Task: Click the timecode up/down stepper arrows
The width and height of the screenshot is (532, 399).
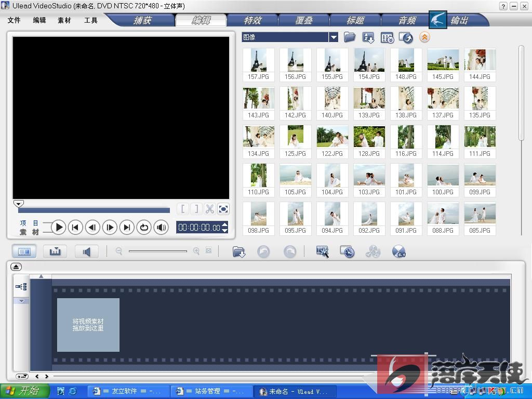Action: (x=224, y=228)
